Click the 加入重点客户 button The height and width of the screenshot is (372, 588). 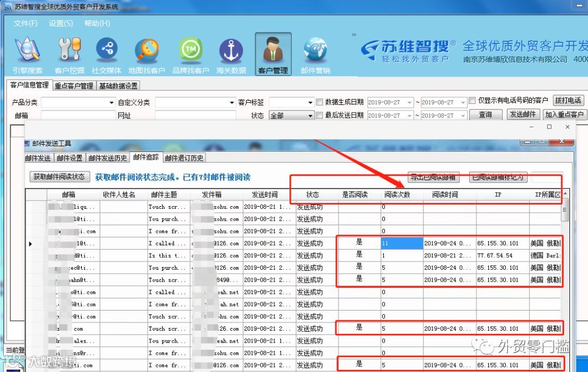pyautogui.click(x=565, y=114)
